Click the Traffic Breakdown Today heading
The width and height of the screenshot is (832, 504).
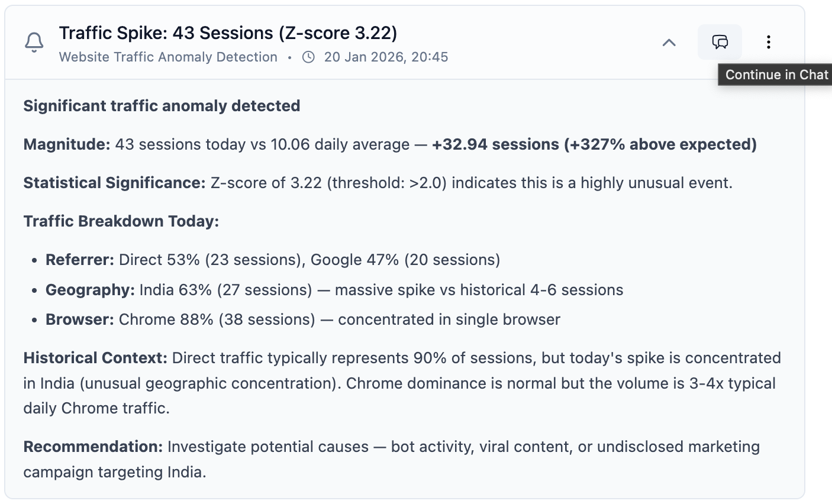click(121, 221)
